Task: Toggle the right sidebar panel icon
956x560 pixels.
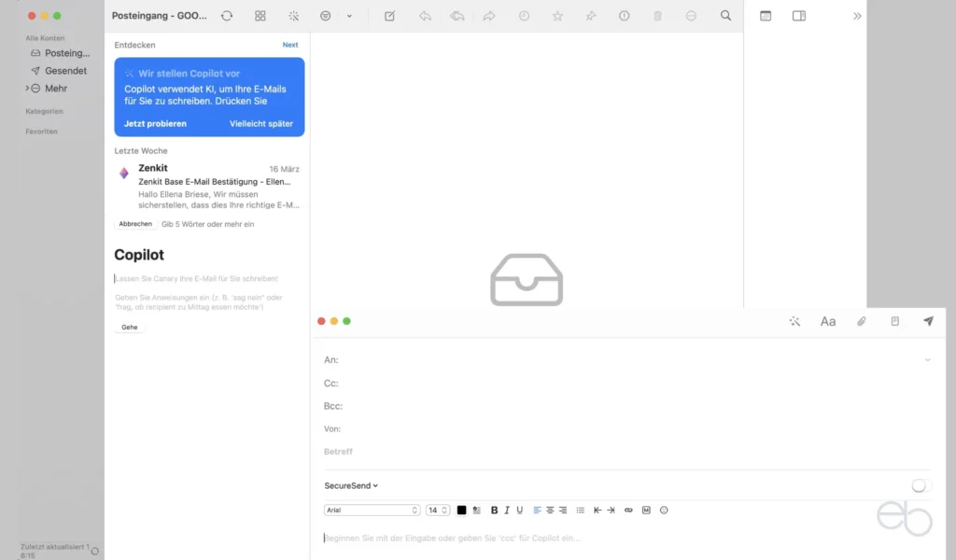Action: click(799, 16)
